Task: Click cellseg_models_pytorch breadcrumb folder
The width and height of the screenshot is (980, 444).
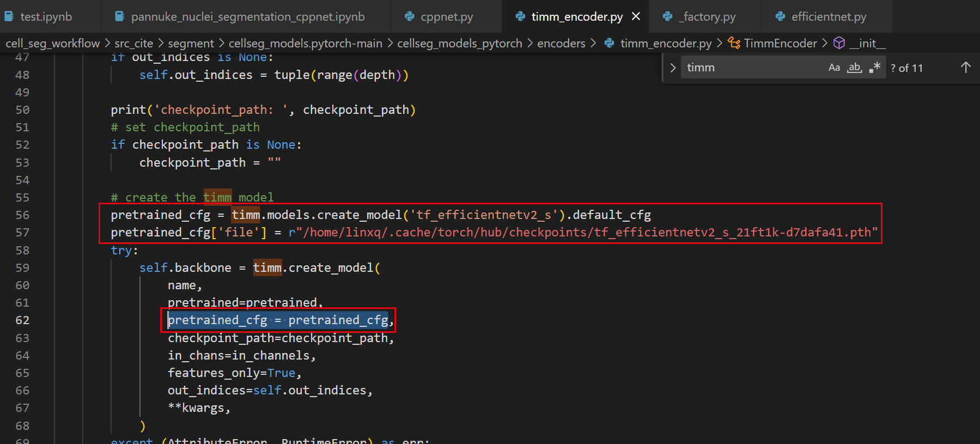Action: tap(460, 43)
